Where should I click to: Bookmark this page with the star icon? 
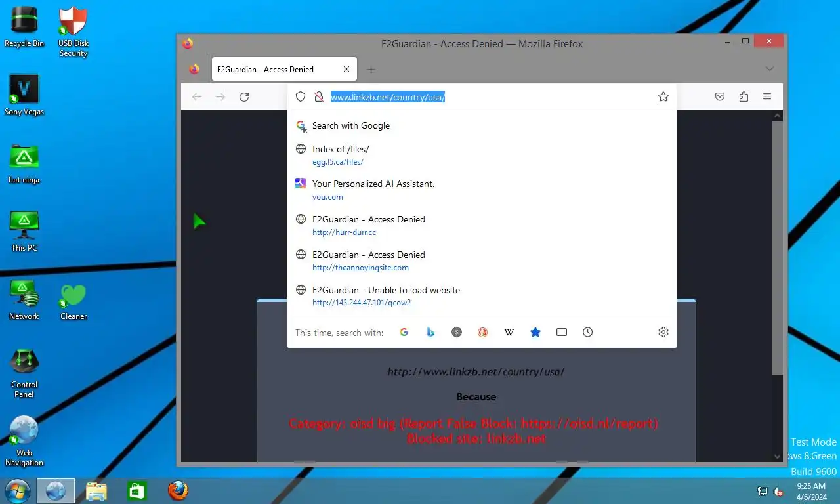[663, 97]
